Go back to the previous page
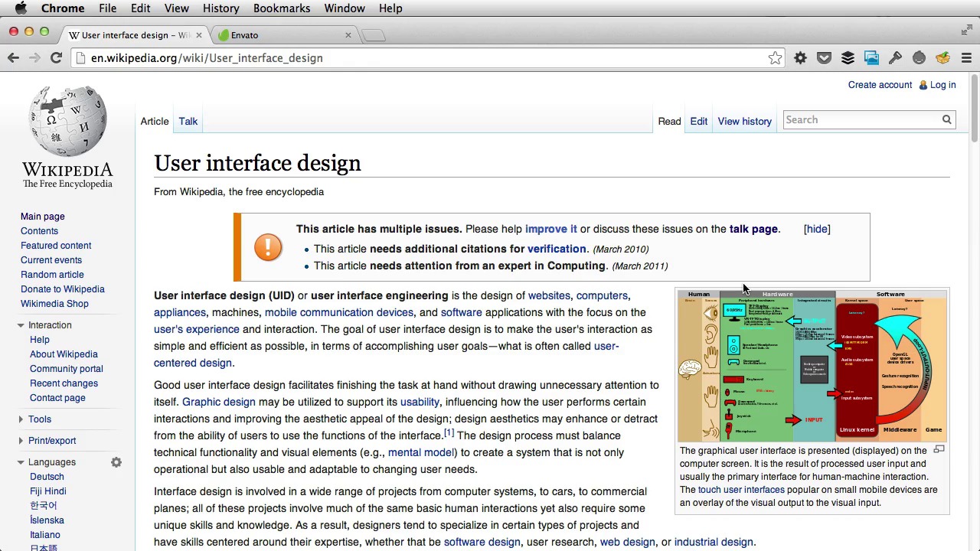Image resolution: width=980 pixels, height=551 pixels. coord(14,58)
